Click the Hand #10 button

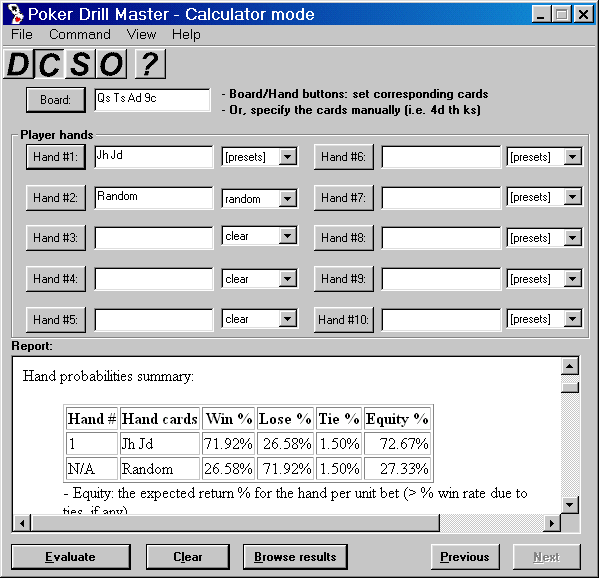click(x=343, y=319)
